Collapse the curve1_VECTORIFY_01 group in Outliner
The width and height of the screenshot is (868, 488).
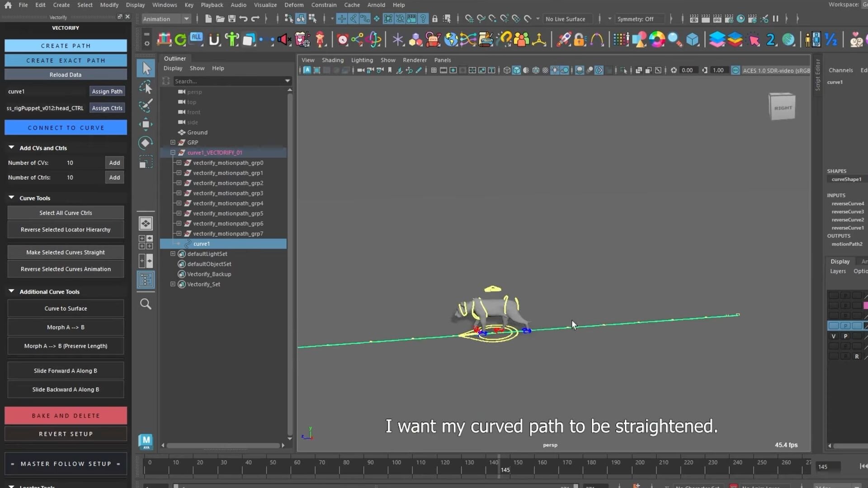[173, 153]
